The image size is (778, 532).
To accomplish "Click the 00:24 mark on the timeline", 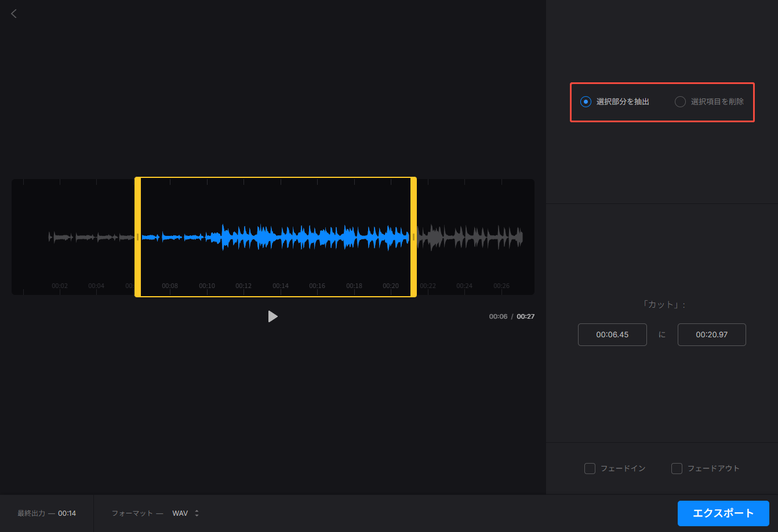I will [464, 286].
